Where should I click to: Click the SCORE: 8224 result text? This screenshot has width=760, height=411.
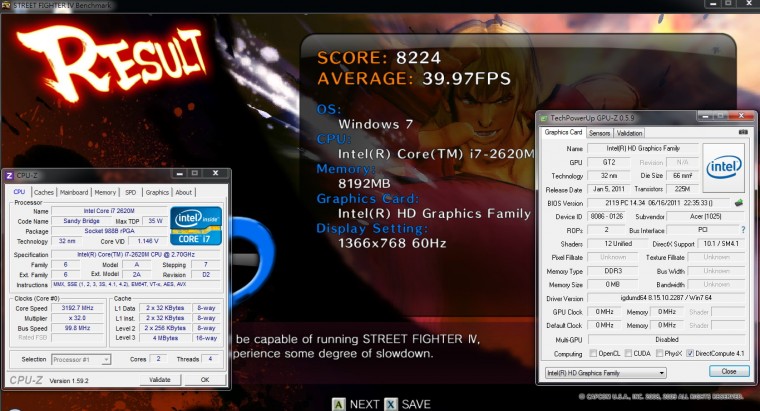379,58
